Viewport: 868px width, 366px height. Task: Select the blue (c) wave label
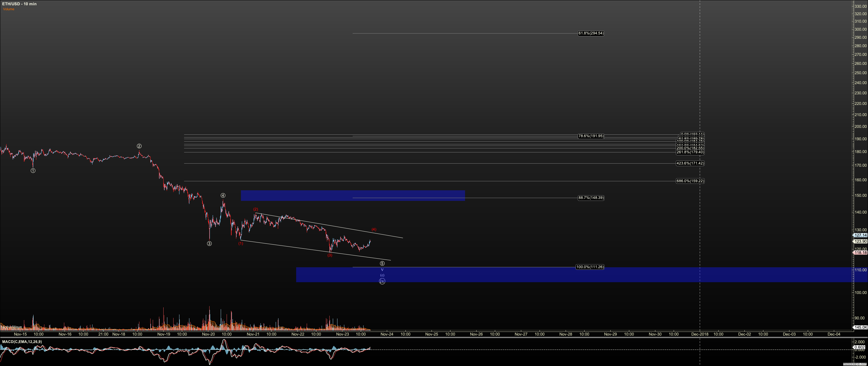[382, 275]
